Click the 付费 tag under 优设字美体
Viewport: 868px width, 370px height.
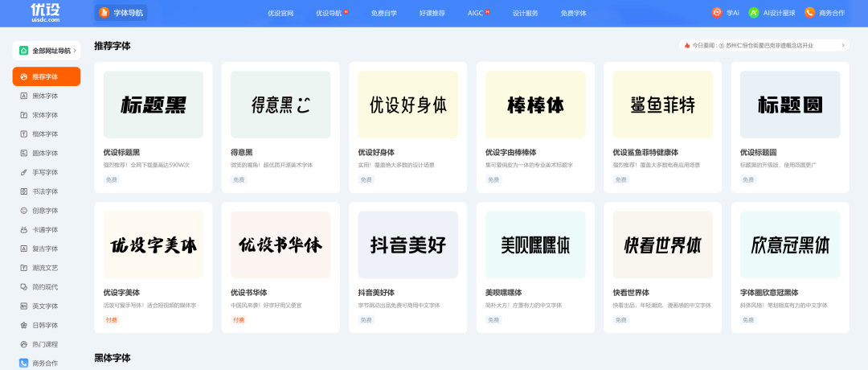point(112,320)
